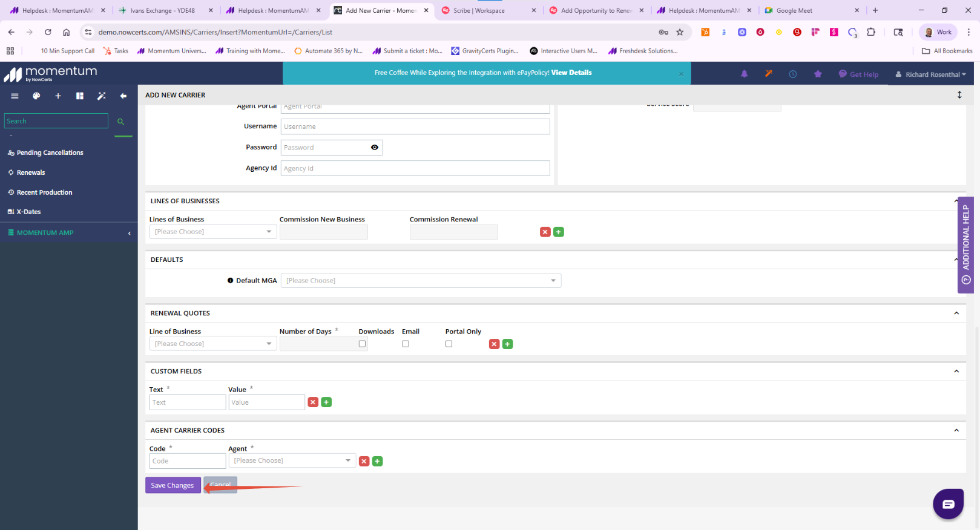
Task: Open the All Bookmarks folder
Action: (x=947, y=51)
